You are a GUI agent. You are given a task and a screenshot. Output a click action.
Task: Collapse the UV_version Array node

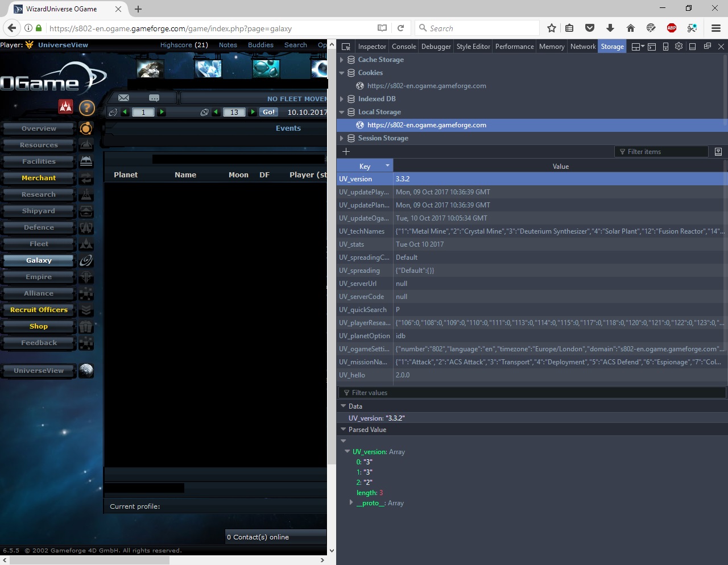348,452
